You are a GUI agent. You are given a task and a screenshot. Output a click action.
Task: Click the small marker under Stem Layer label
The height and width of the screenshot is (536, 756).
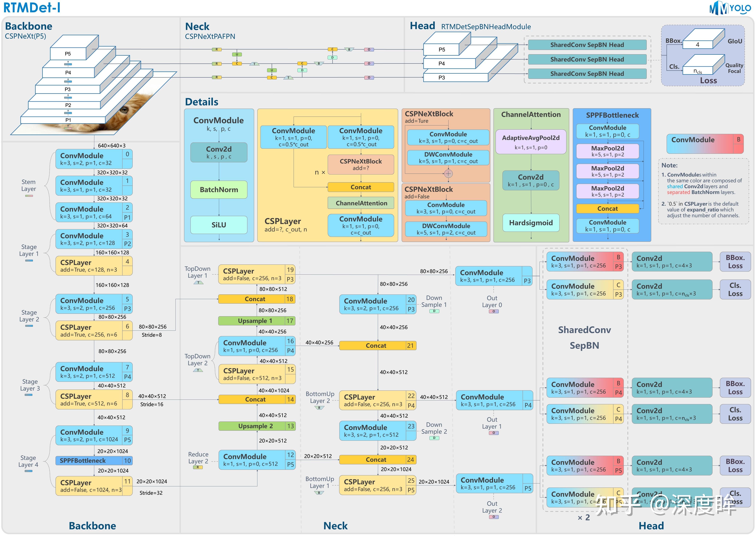pyautogui.click(x=29, y=196)
